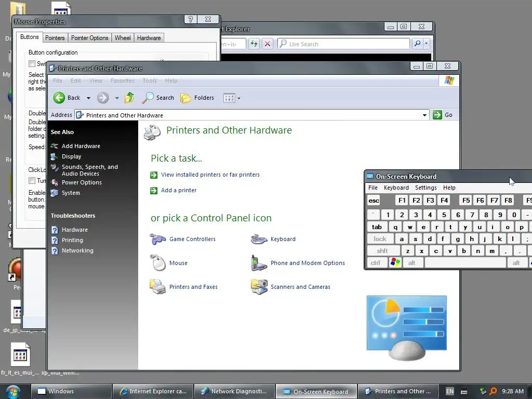The image size is (532, 399).
Task: Click the Windows logo key on keyboard
Action: click(395, 262)
